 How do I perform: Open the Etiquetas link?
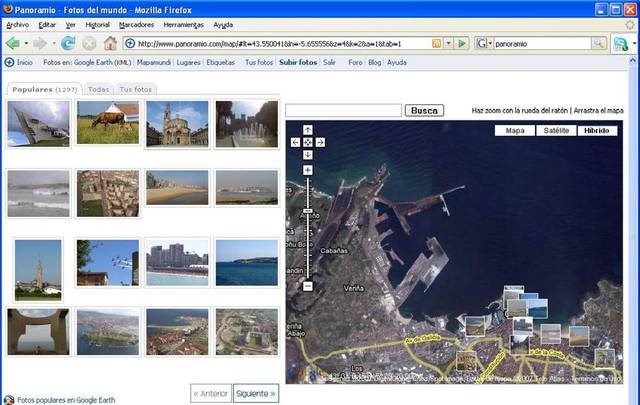(x=220, y=62)
